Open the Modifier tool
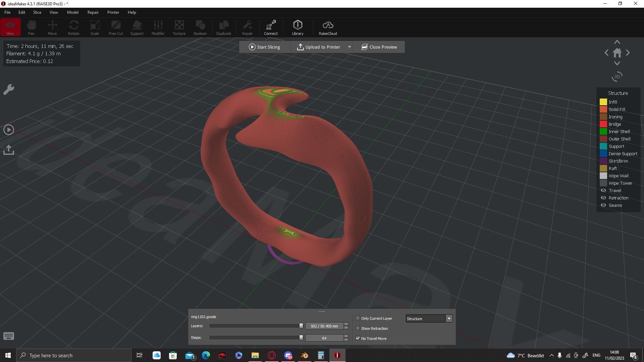644x362 pixels. pos(158,27)
